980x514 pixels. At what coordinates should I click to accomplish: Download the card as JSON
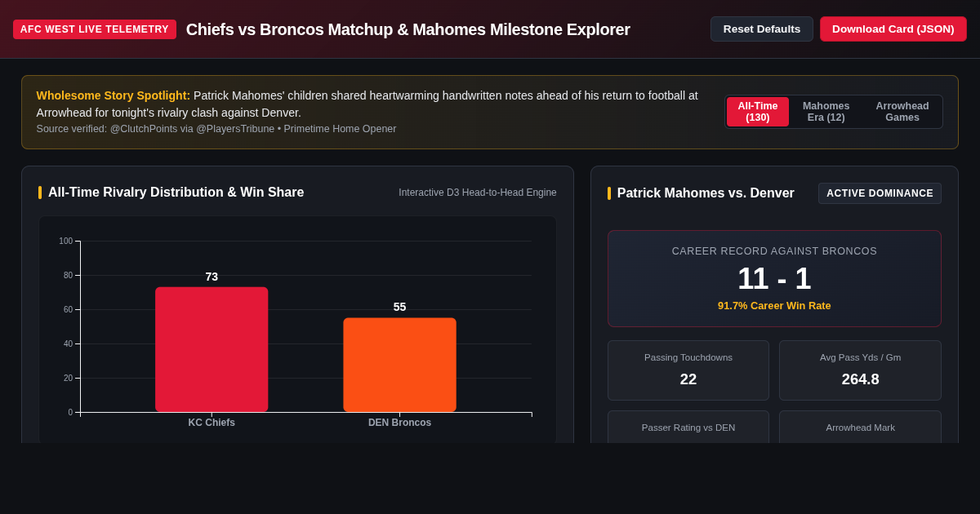tap(893, 29)
